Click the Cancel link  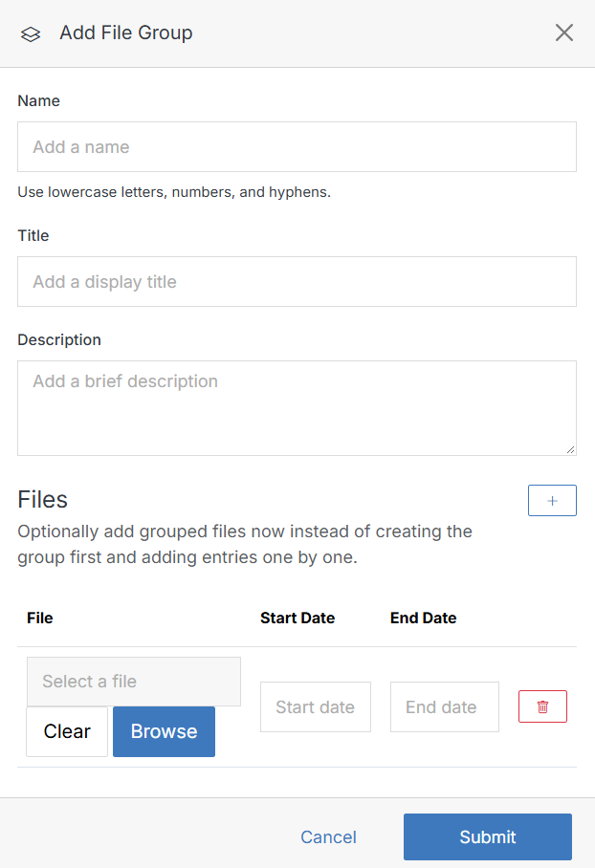tap(328, 837)
